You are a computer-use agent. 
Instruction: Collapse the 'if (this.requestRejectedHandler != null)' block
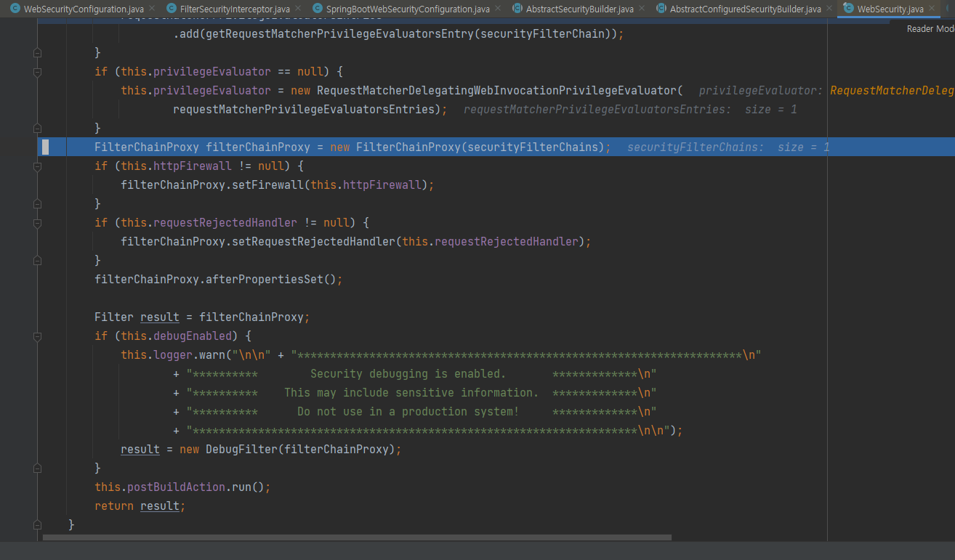click(x=37, y=223)
